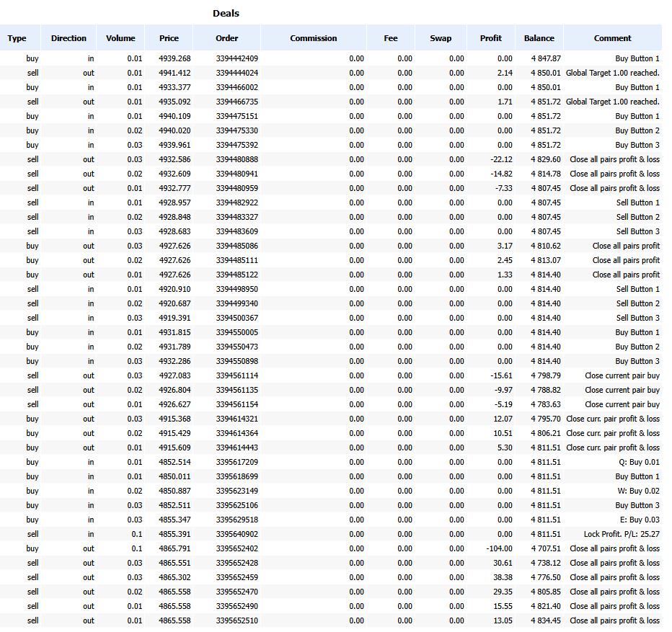Sort deals by Profit column header
The image size is (672, 632).
491,38
